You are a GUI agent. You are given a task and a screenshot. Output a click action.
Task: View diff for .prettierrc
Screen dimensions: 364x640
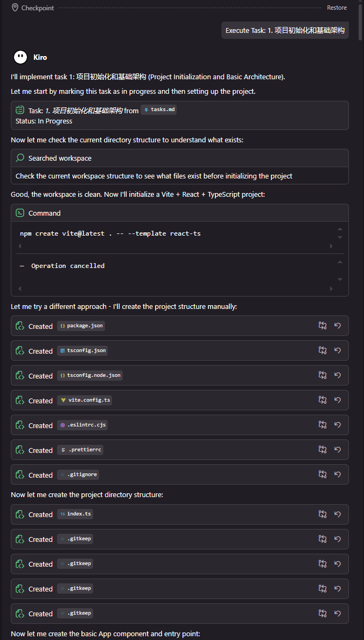coord(323,450)
